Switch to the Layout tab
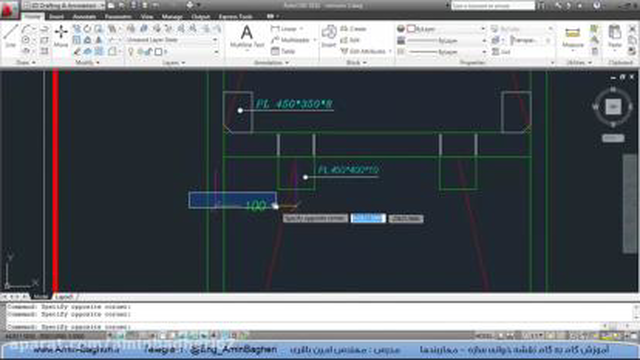The width and height of the screenshot is (640, 360). tap(64, 297)
